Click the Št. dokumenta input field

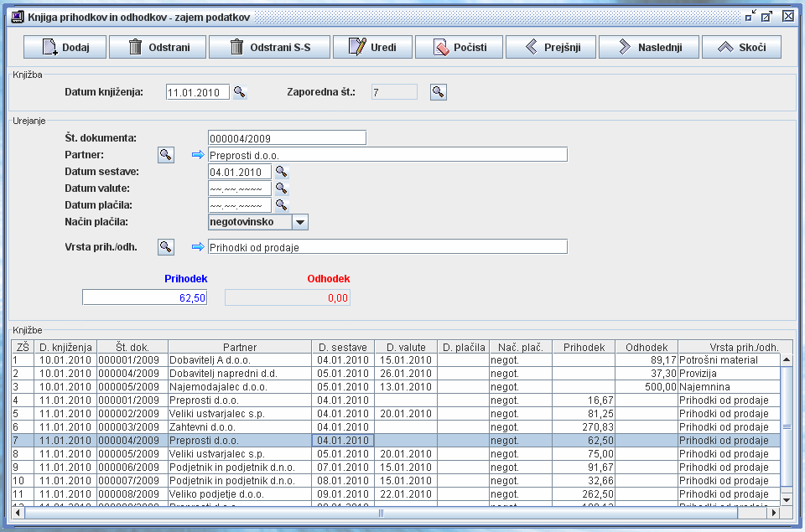(287, 138)
